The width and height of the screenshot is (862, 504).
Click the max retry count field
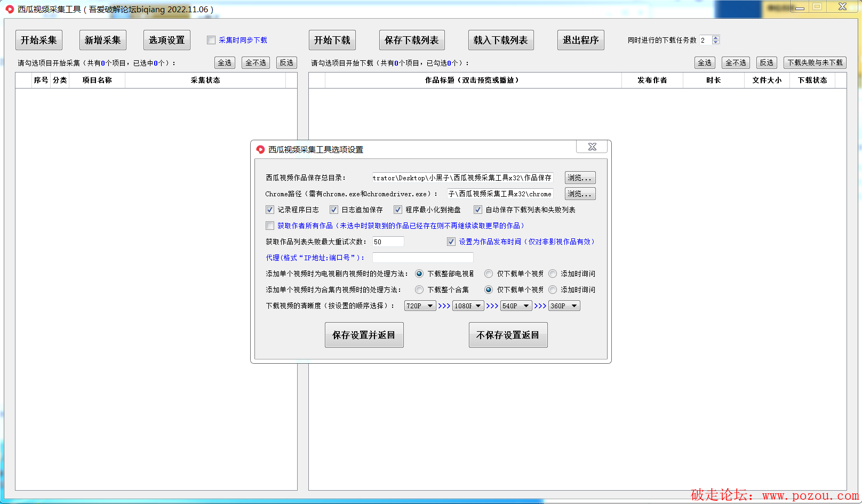coord(388,242)
